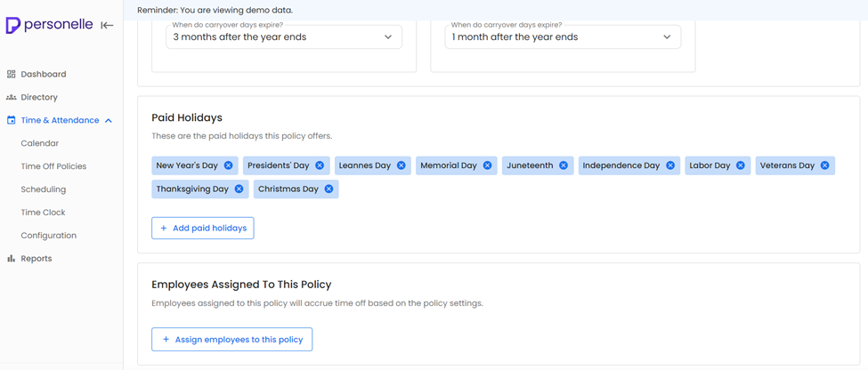Image resolution: width=868 pixels, height=370 pixels.
Task: Collapse the sidebar with the arrow icon
Action: [107, 26]
